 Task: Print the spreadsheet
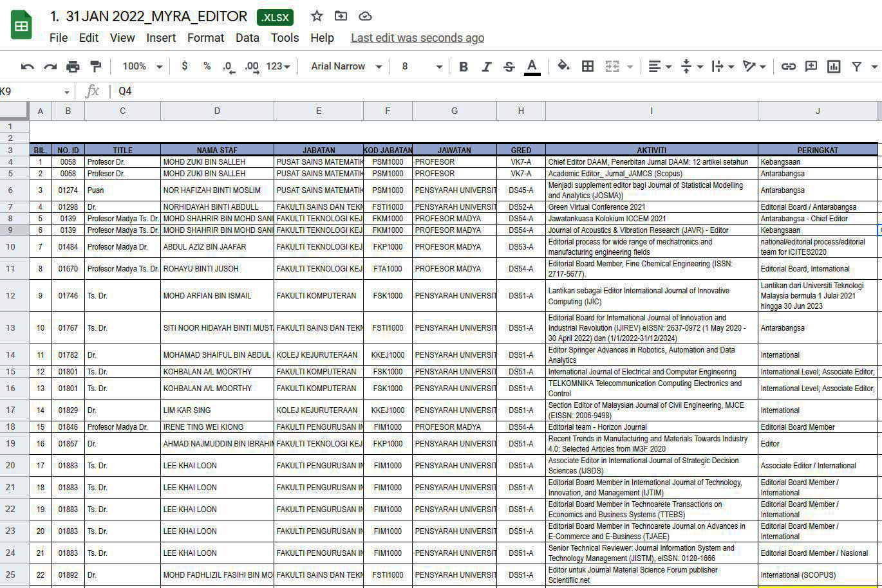[x=73, y=66]
